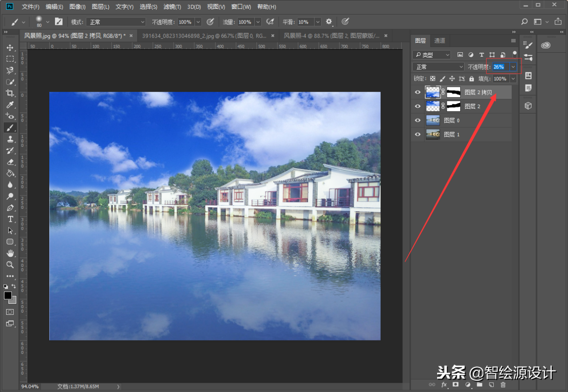Image resolution: width=568 pixels, height=392 pixels.
Task: Select the Paint Bucket tool
Action: click(10, 173)
